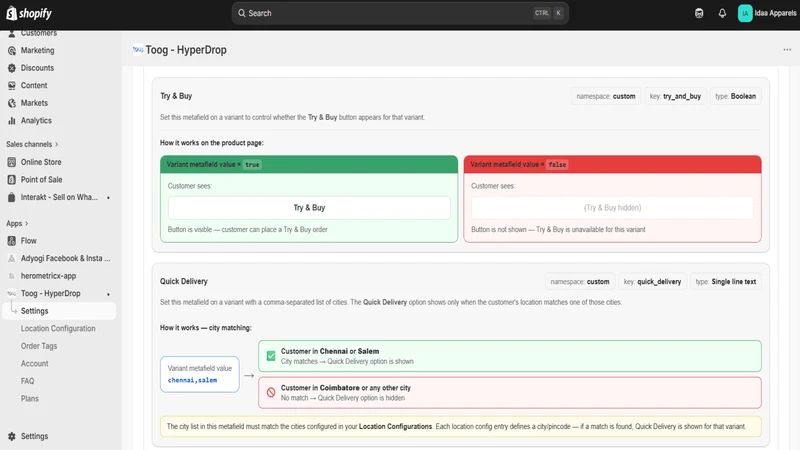
Task: Click the Content icon
Action: (12, 85)
